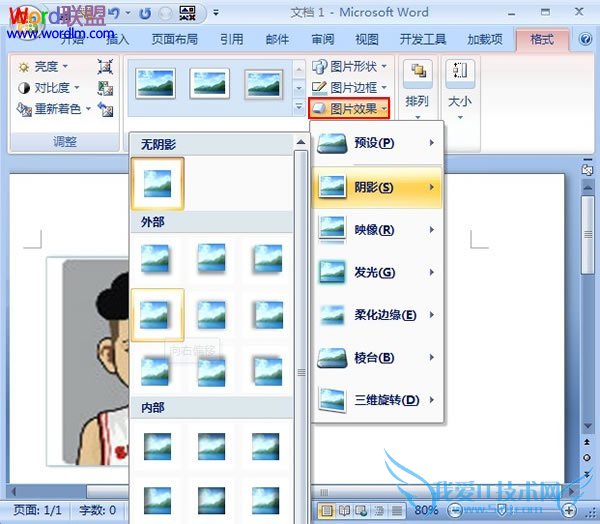Viewport: 600px width, 524px height.
Task: Open Reflection (映像) effects submenu
Action: (x=377, y=230)
